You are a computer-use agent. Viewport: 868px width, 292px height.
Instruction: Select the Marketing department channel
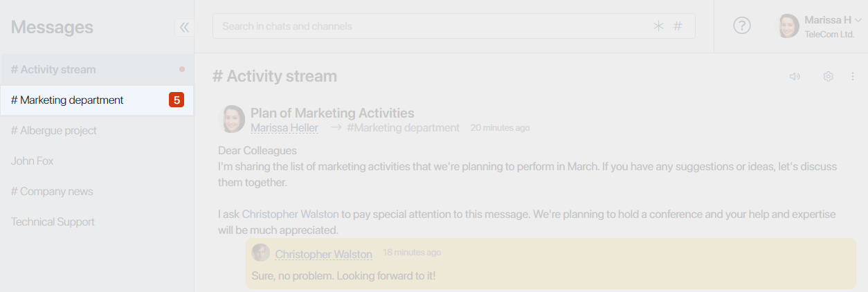(97, 100)
